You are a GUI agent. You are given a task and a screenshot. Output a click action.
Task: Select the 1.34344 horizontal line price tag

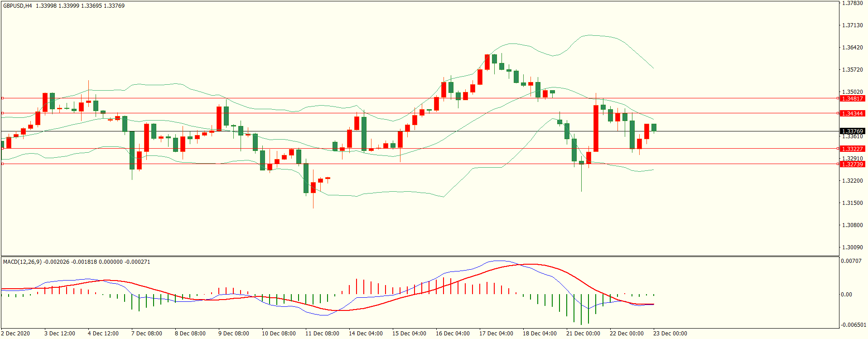[x=852, y=113]
